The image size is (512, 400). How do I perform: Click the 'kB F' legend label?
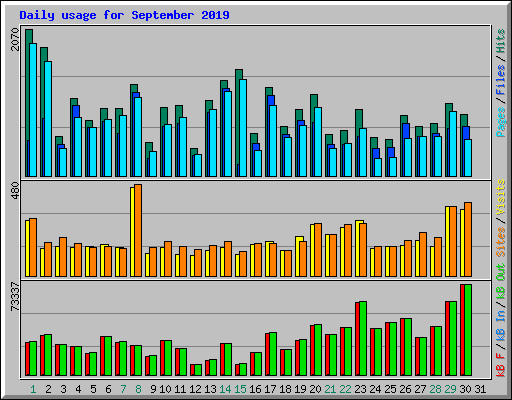coord(501,365)
